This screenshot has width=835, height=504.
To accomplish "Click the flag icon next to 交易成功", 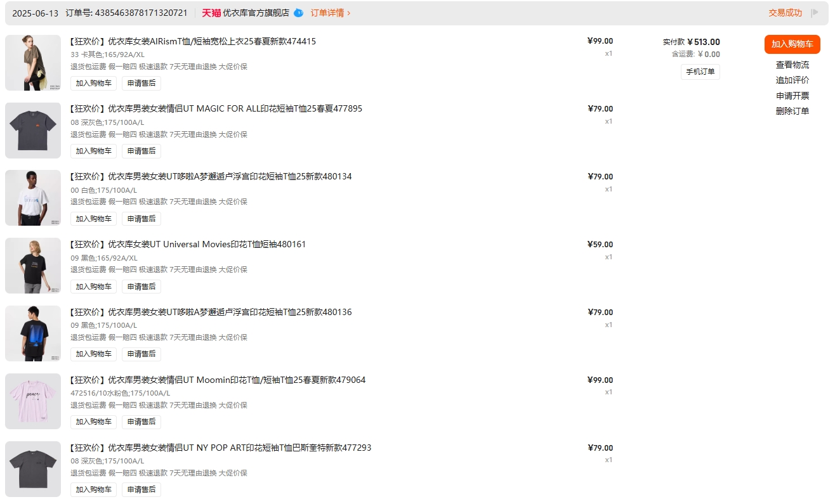I will (x=815, y=13).
